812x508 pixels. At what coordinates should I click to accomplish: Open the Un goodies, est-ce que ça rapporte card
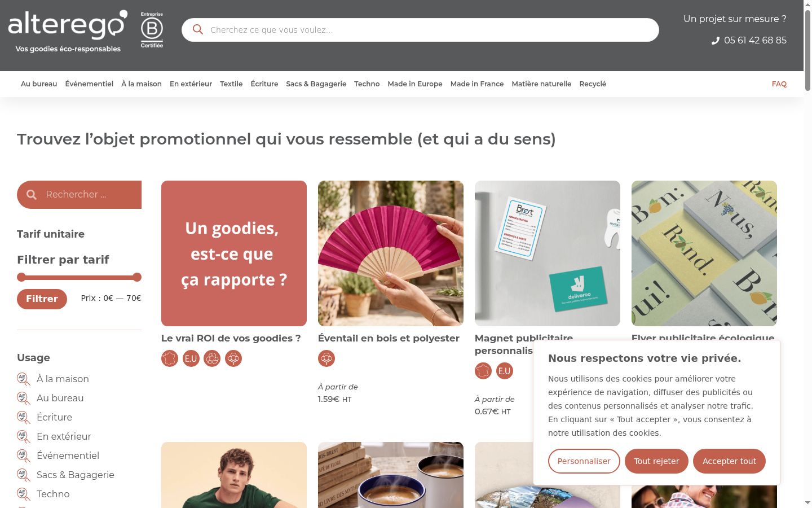tap(234, 253)
